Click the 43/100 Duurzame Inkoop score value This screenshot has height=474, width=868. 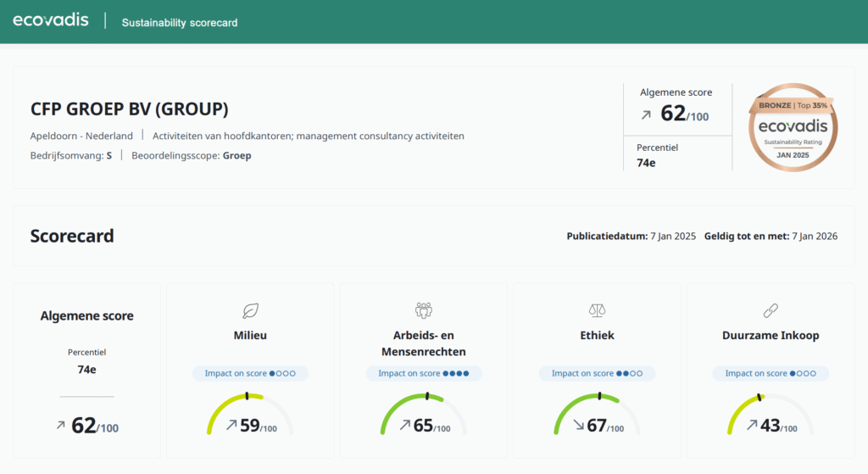pos(779,426)
